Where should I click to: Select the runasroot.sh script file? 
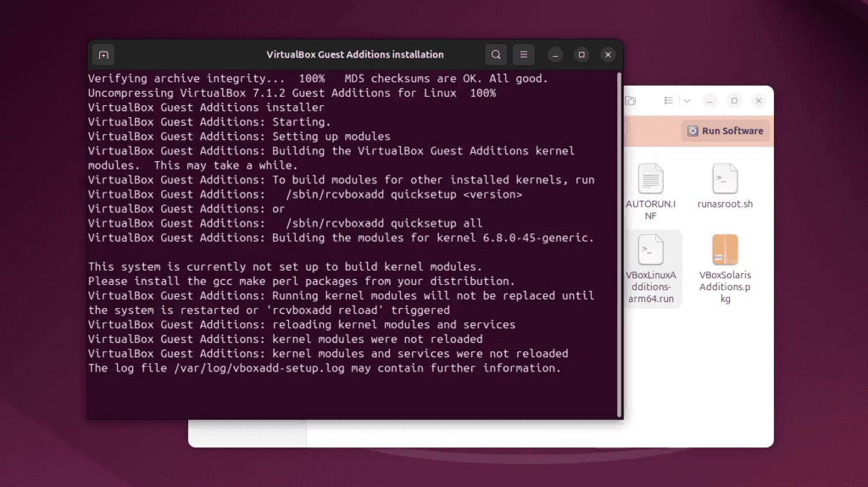pyautogui.click(x=725, y=178)
